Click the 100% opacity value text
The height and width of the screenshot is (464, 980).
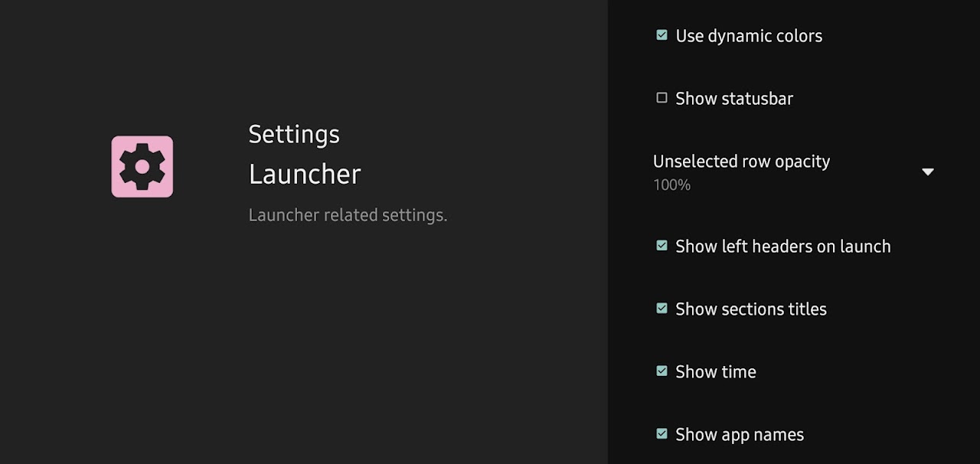pos(671,185)
